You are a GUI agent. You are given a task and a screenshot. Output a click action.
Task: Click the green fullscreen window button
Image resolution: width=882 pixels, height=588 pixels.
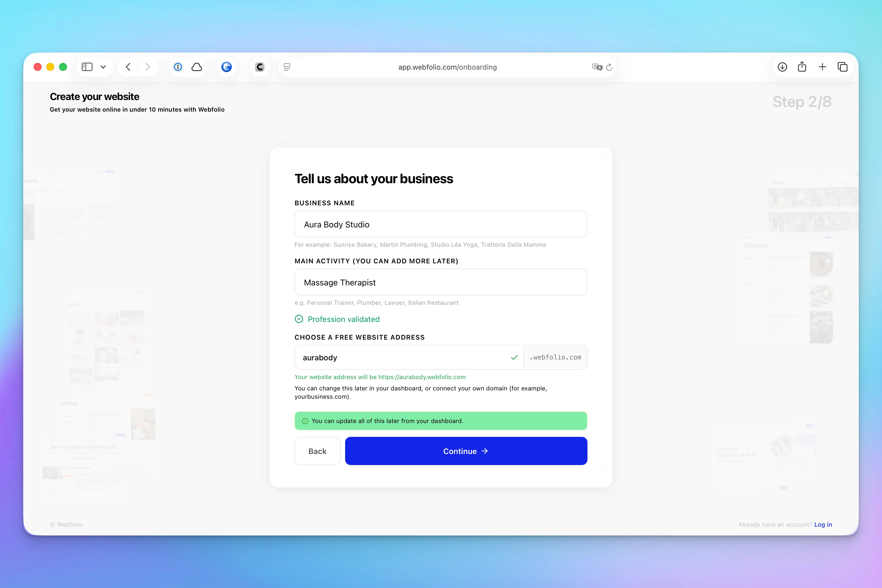pyautogui.click(x=63, y=67)
